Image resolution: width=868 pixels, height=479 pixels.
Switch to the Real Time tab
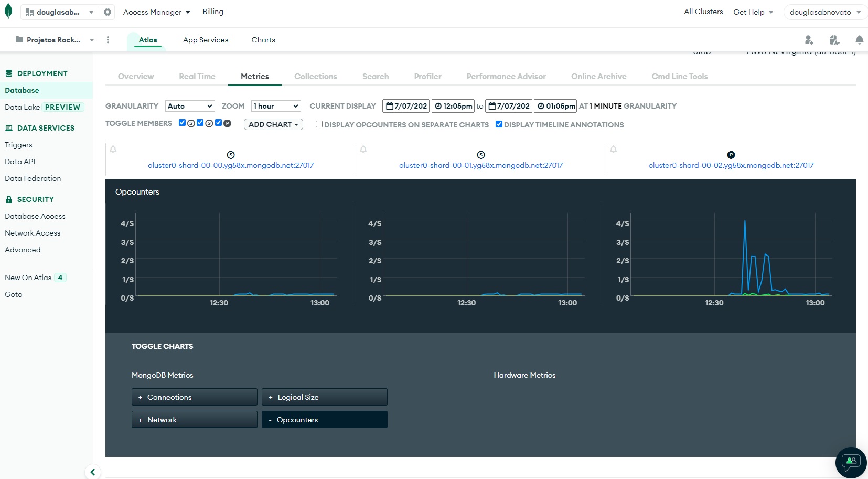197,77
